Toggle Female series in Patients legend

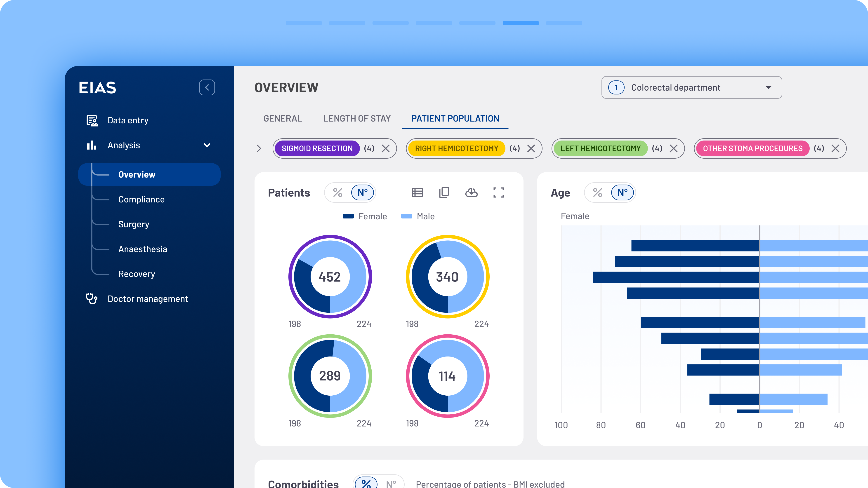click(365, 216)
